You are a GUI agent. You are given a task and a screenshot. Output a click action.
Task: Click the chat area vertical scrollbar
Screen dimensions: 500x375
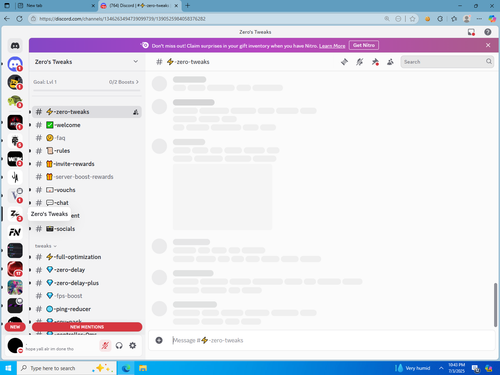click(495, 305)
